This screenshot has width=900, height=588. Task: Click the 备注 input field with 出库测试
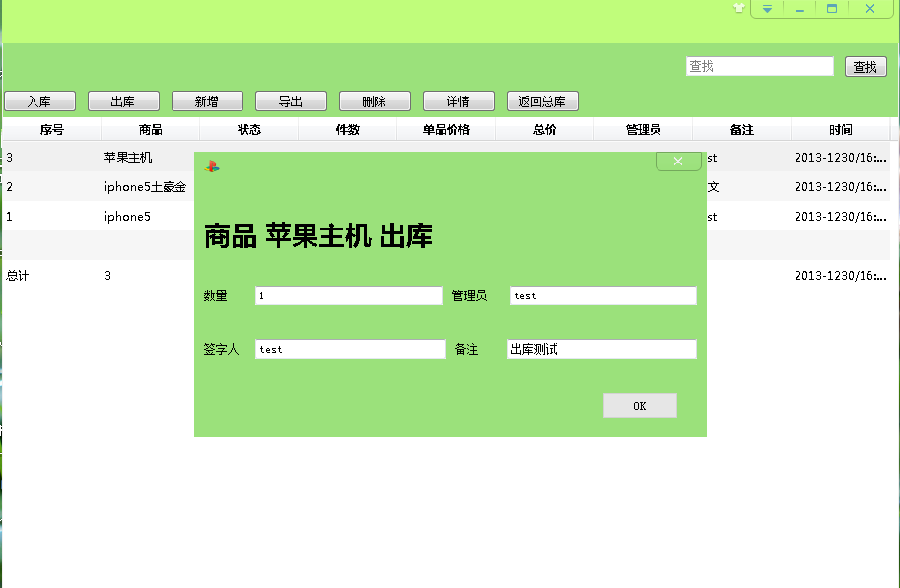[601, 349]
